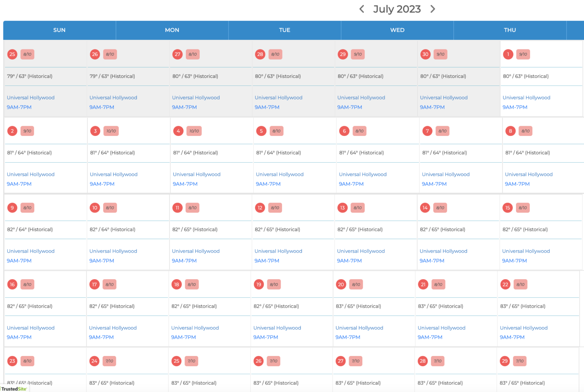Click temperature 83° / 65° under date 20
The height and width of the screenshot is (392, 584).
tap(358, 306)
